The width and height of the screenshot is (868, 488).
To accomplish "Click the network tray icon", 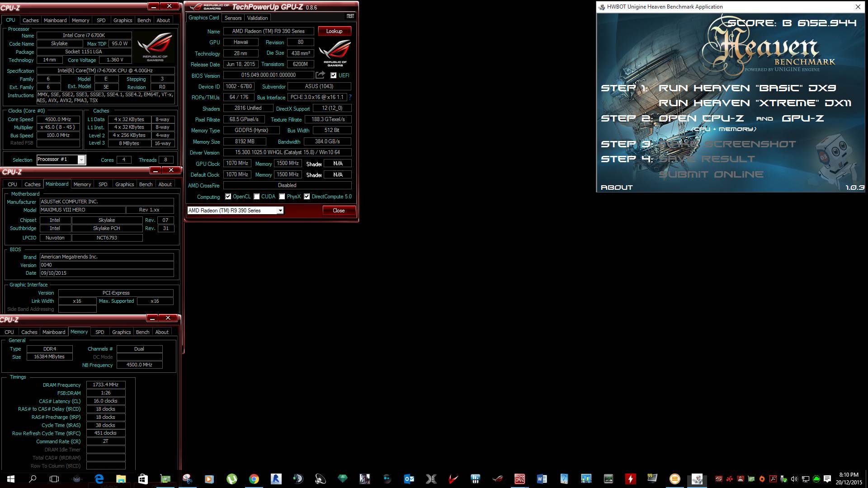I will pyautogui.click(x=805, y=479).
